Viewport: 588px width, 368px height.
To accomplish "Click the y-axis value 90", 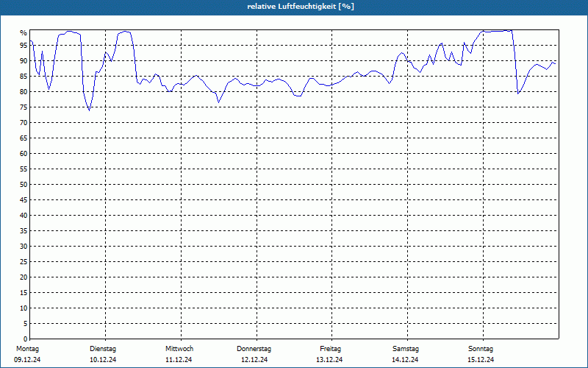I will point(24,61).
